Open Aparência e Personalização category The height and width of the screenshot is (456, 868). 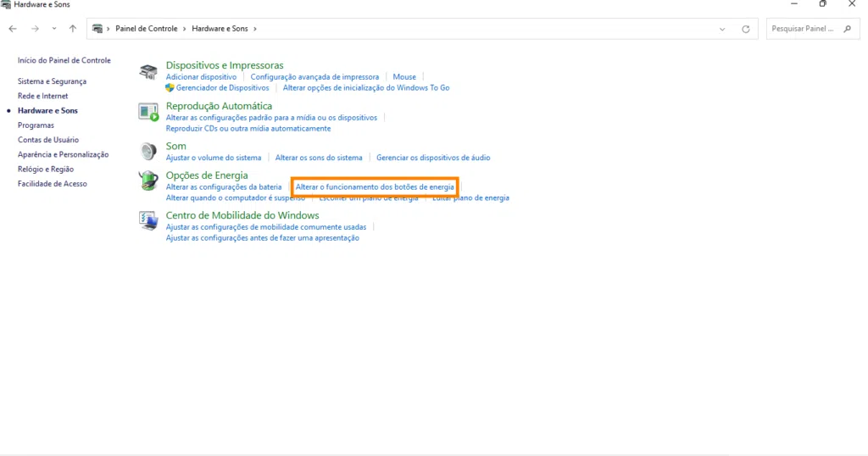[64, 154]
